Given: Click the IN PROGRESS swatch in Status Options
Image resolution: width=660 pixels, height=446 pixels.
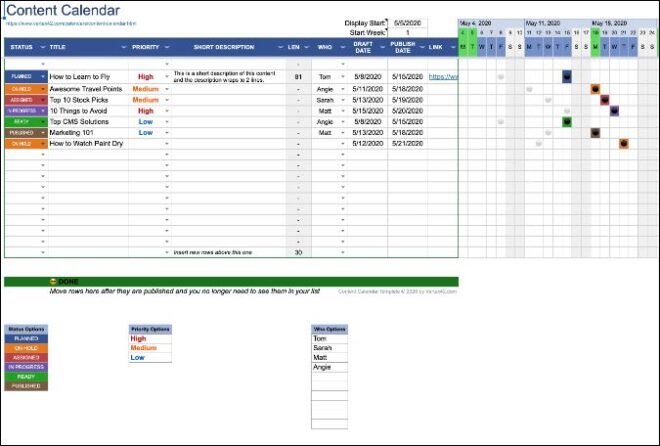Looking at the screenshot, I should coord(26,367).
